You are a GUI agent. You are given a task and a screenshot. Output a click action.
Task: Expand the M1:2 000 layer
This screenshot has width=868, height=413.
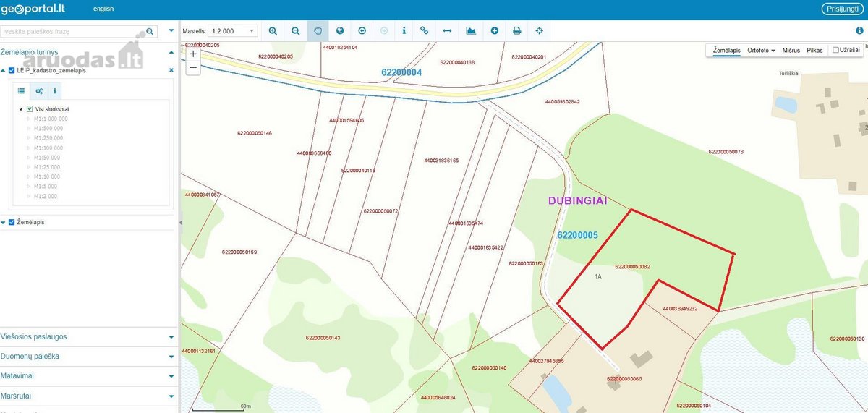tap(30, 196)
